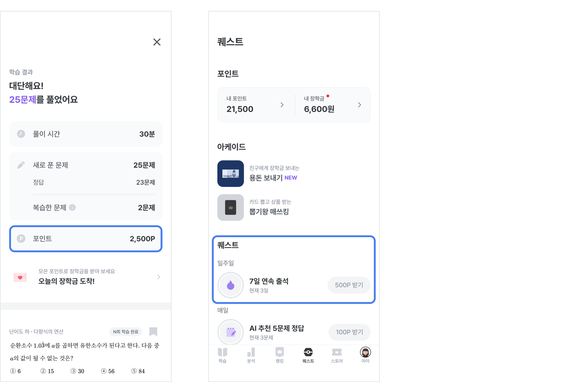Close the 학습 결과 screen with X

coord(157,42)
